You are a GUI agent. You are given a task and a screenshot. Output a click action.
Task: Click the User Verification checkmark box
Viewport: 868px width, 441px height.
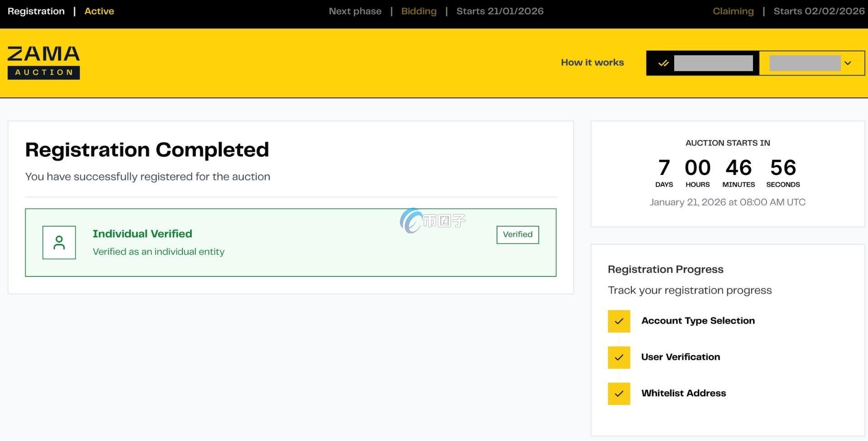click(619, 358)
